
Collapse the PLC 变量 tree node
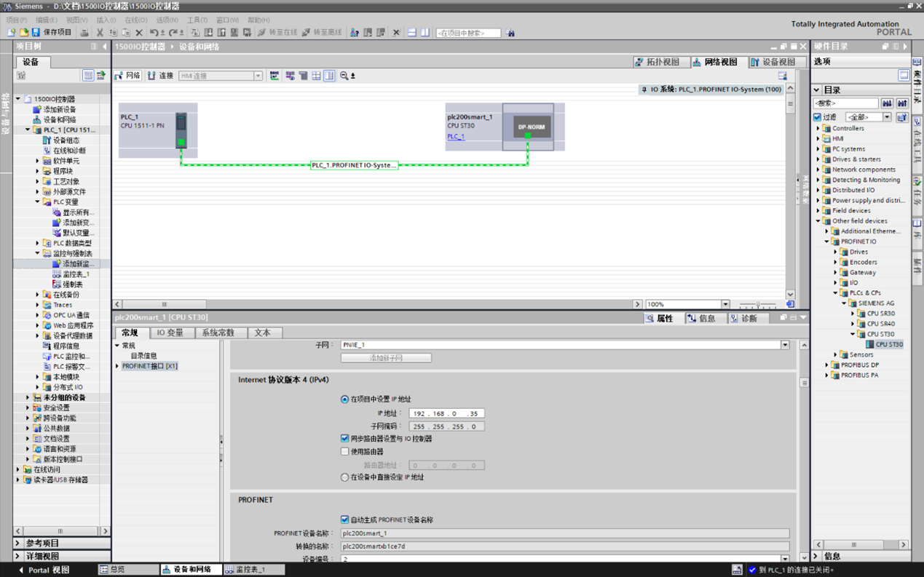pyautogui.click(x=38, y=202)
